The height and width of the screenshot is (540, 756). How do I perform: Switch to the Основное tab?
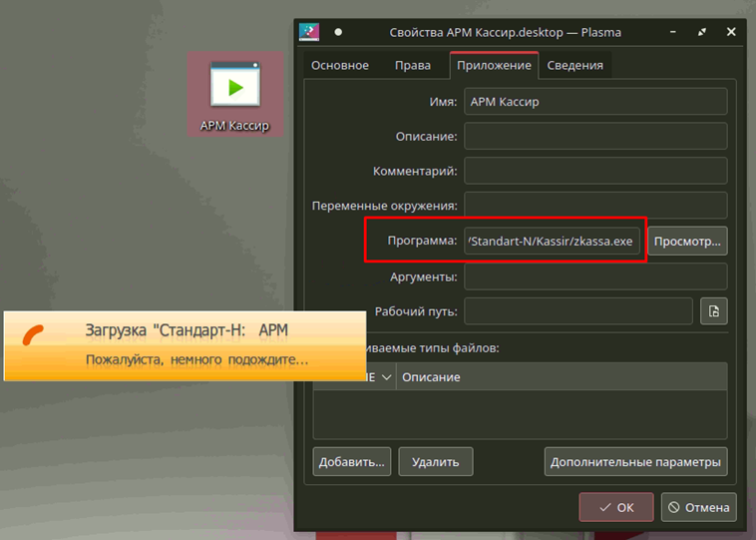[340, 65]
